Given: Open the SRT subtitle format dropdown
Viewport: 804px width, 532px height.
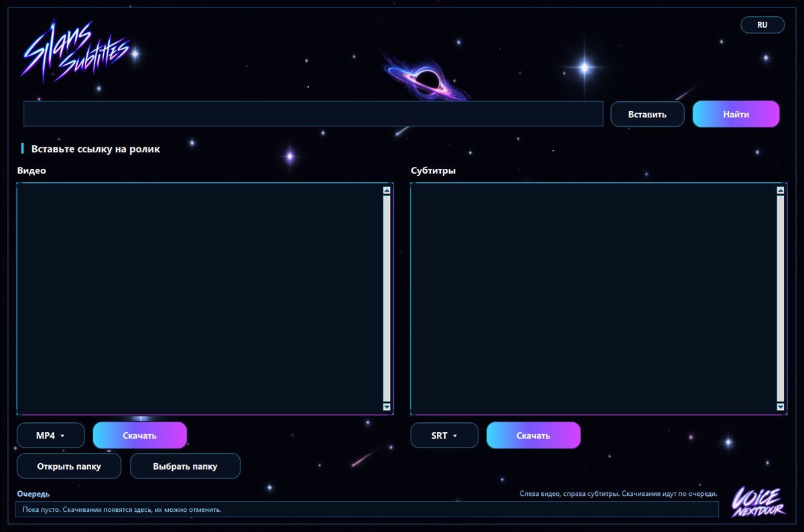Looking at the screenshot, I should 445,436.
